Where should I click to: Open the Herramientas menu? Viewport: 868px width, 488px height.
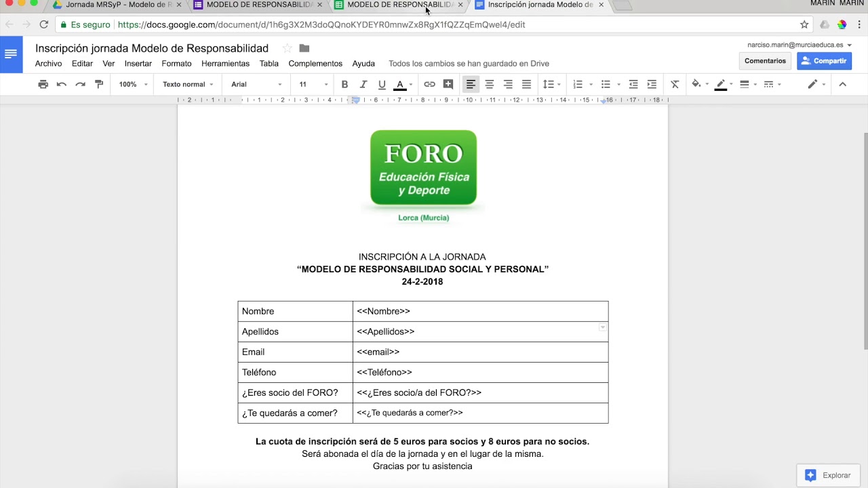tap(225, 64)
